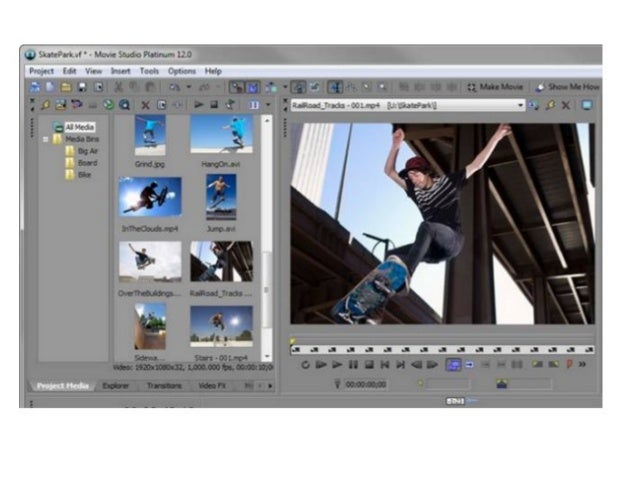This screenshot has width=638, height=479.
Task: Open the Tools menu
Action: click(149, 71)
